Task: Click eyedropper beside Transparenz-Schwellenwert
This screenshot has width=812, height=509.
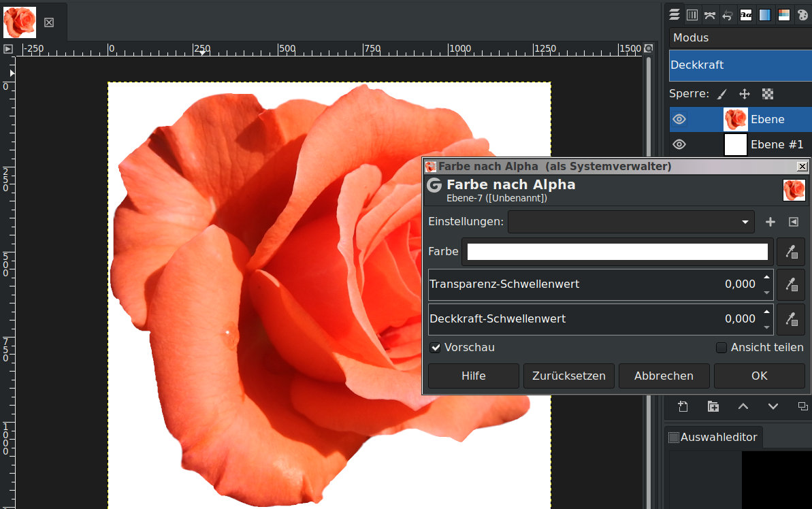Action: (x=790, y=284)
